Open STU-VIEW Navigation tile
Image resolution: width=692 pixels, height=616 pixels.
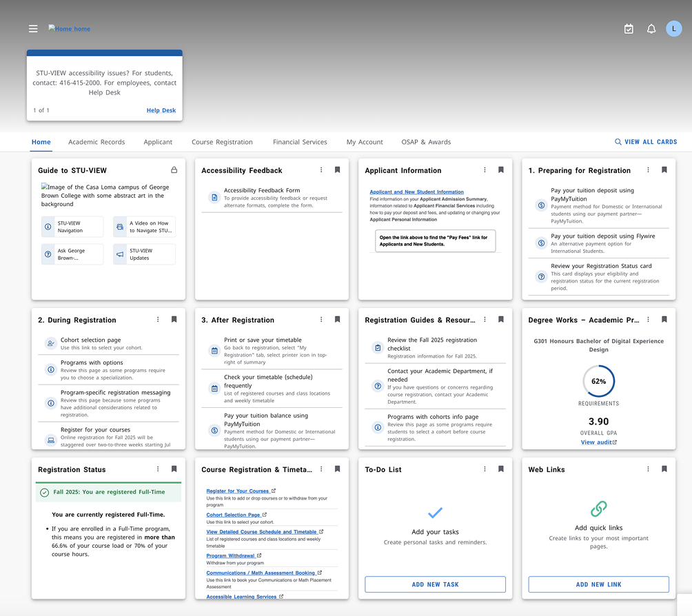click(72, 227)
